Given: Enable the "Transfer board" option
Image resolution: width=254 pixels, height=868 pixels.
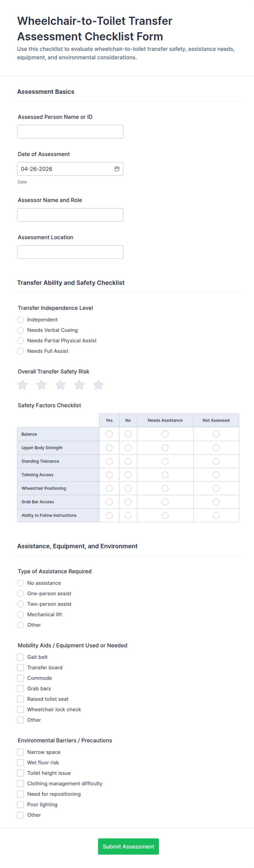Looking at the screenshot, I should tap(20, 668).
